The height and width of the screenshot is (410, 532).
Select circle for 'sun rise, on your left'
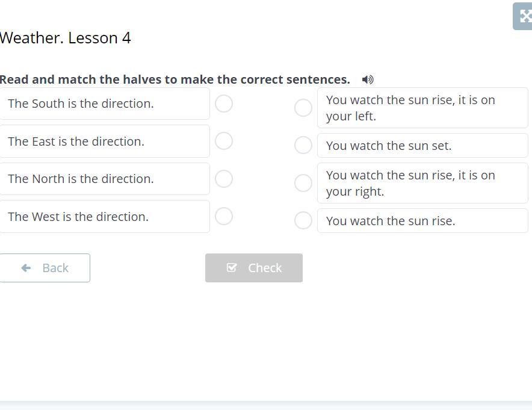[x=303, y=108]
